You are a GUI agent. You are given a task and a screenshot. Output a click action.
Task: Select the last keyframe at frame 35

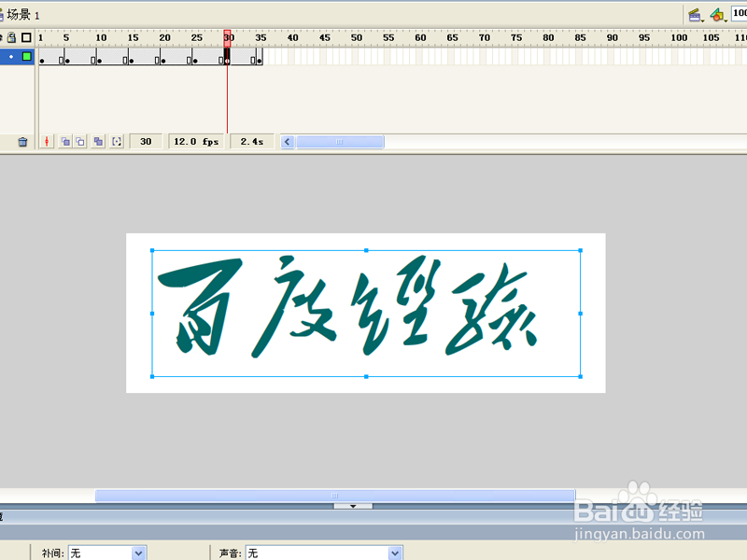pos(260,57)
